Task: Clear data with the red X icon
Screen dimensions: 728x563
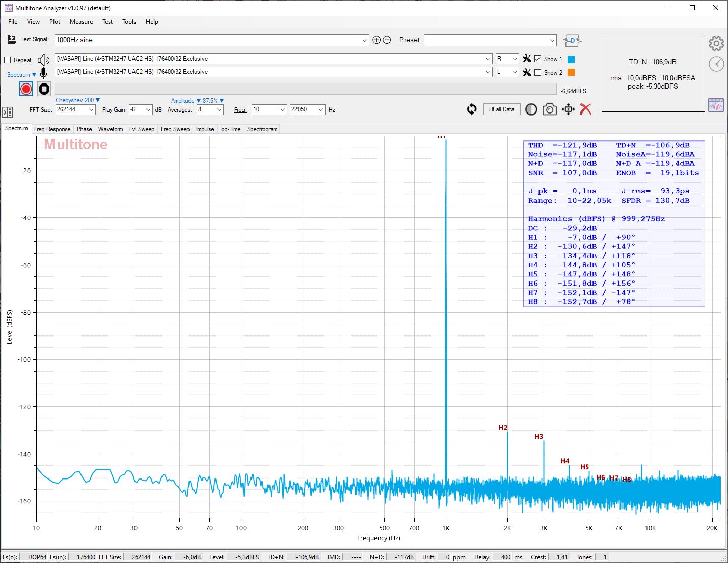Action: (x=586, y=109)
